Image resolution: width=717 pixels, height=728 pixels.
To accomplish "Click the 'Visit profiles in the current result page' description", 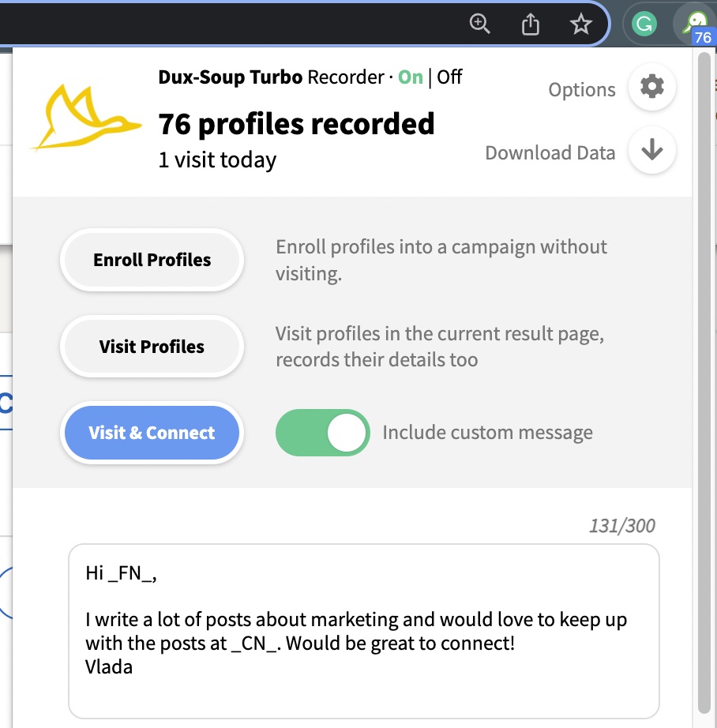I will [440, 347].
